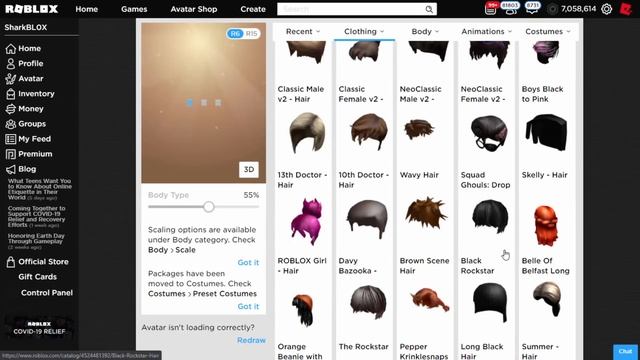Select the Squad Ghouls hair thumbnail
Viewport: 640px width, 360px height.
click(489, 133)
